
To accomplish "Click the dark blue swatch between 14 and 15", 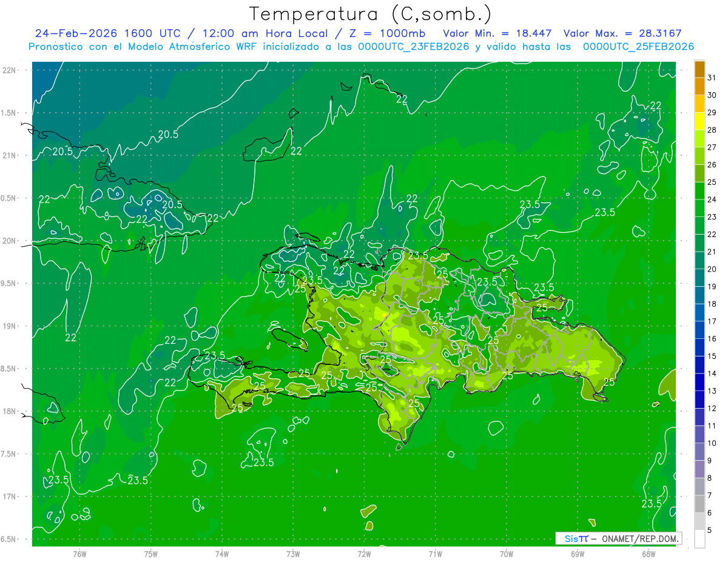I will (x=699, y=365).
